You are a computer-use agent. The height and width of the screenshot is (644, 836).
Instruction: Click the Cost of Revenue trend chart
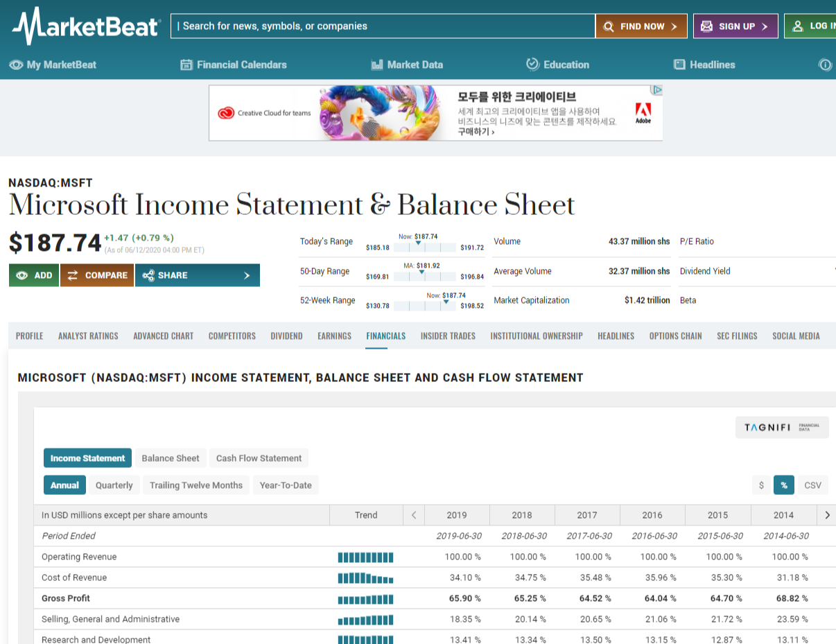[365, 578]
